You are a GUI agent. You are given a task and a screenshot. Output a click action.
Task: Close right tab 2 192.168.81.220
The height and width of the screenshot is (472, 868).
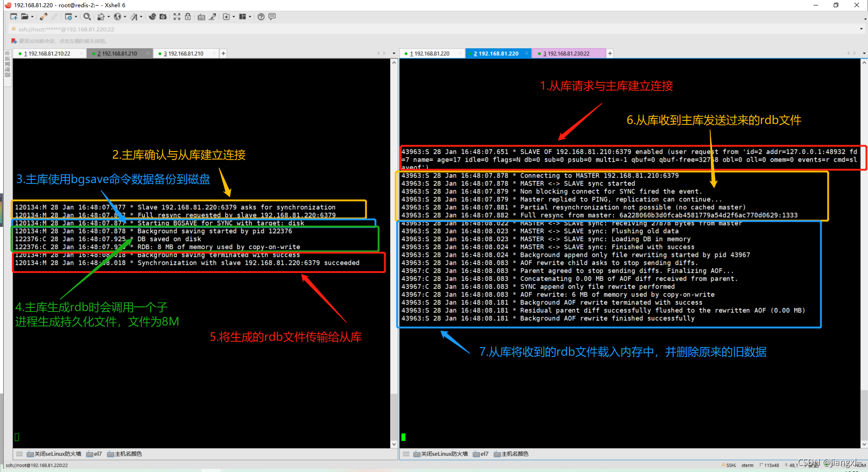527,53
